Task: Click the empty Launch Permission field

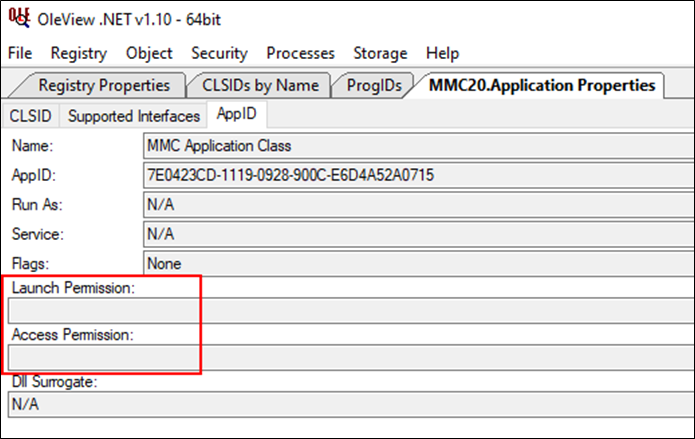Action: [x=351, y=310]
